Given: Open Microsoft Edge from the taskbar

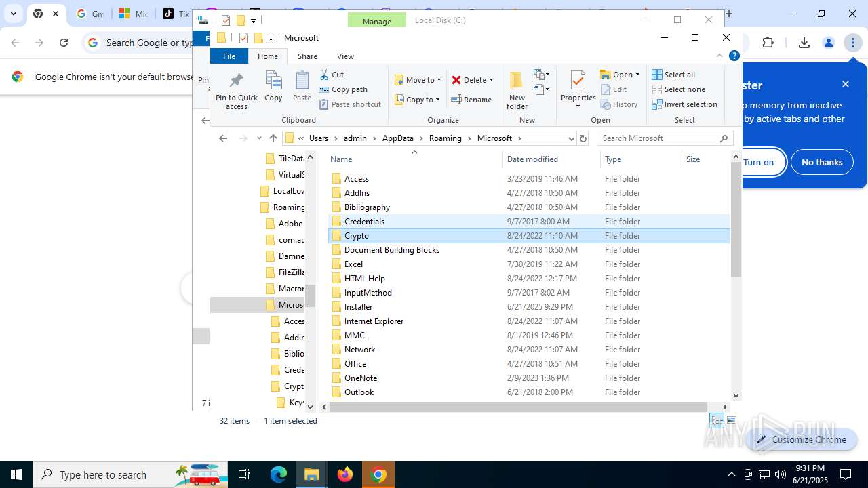Looking at the screenshot, I should pyautogui.click(x=279, y=474).
